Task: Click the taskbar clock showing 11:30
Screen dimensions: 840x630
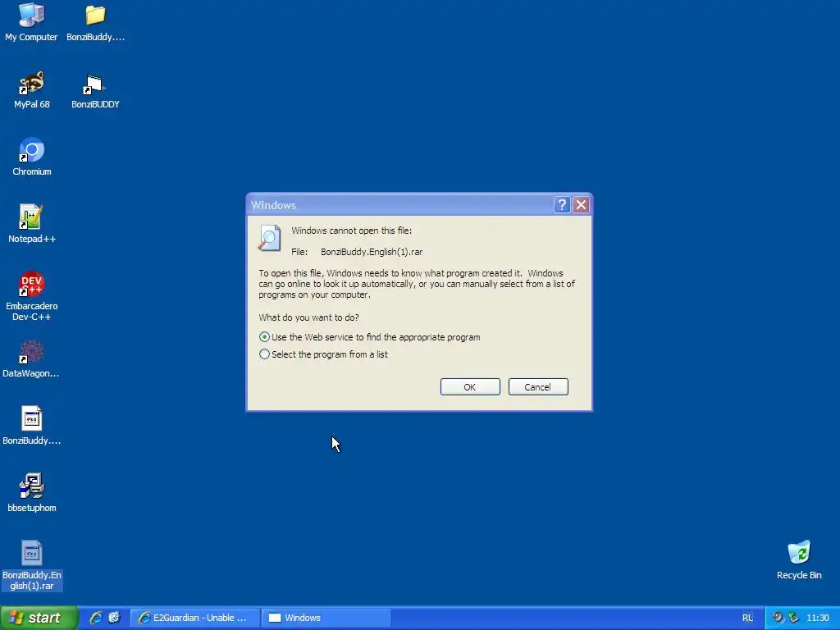Action: [x=818, y=618]
